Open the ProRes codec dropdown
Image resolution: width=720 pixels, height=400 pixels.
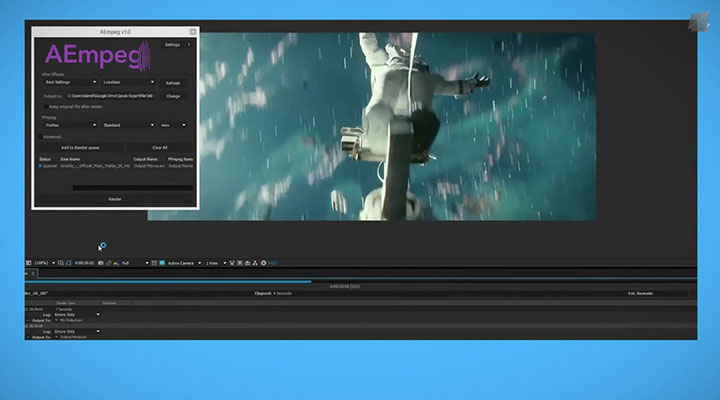(x=70, y=125)
